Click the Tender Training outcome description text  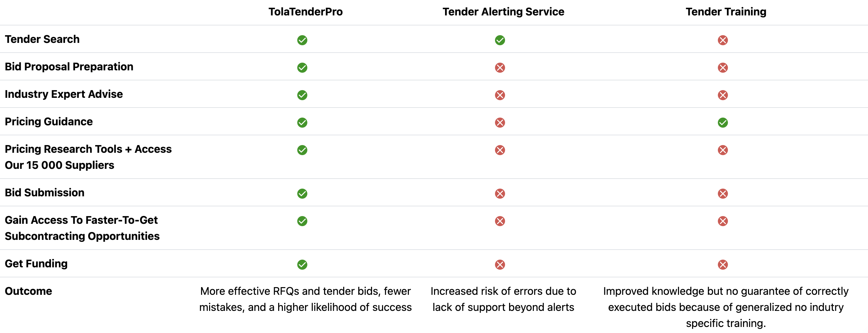(726, 307)
